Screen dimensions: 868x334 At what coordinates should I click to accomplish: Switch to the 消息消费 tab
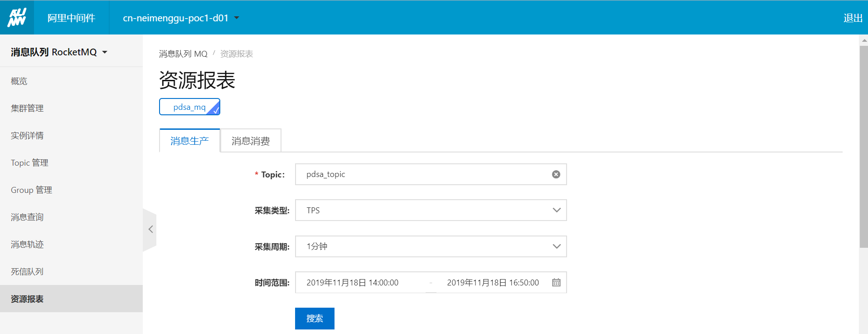point(251,141)
